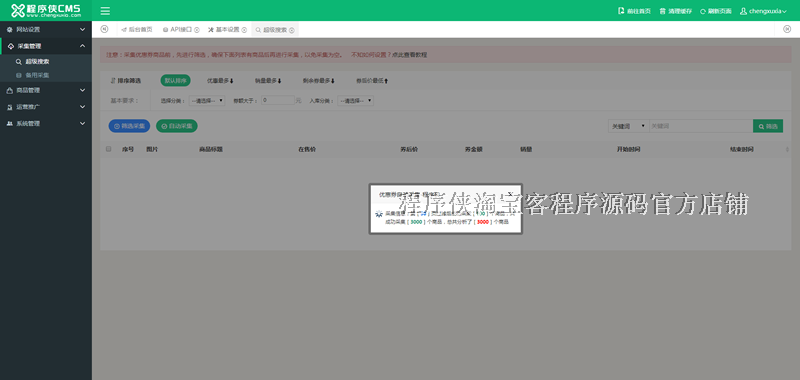Click the 商品标题 column header
The image size is (800, 380).
click(x=211, y=149)
